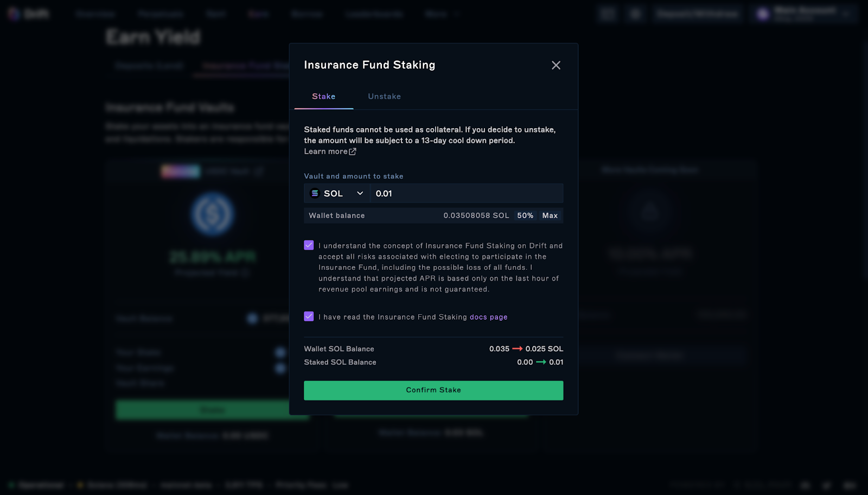The width and height of the screenshot is (868, 495).
Task: Click Max to stake full wallet balance
Action: [550, 215]
